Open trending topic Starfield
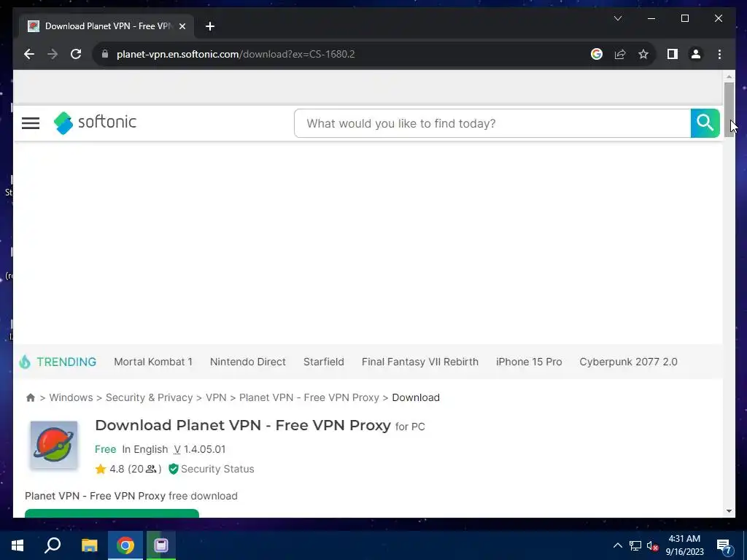 (323, 362)
